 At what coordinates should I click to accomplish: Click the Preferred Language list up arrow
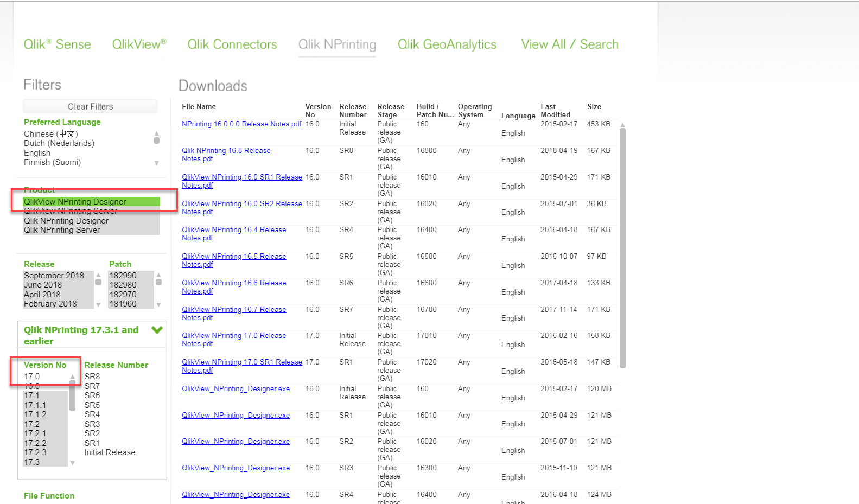[x=156, y=133]
